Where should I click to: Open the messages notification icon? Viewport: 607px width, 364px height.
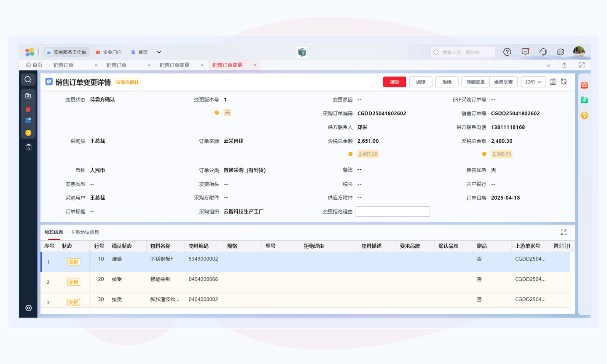coord(525,52)
